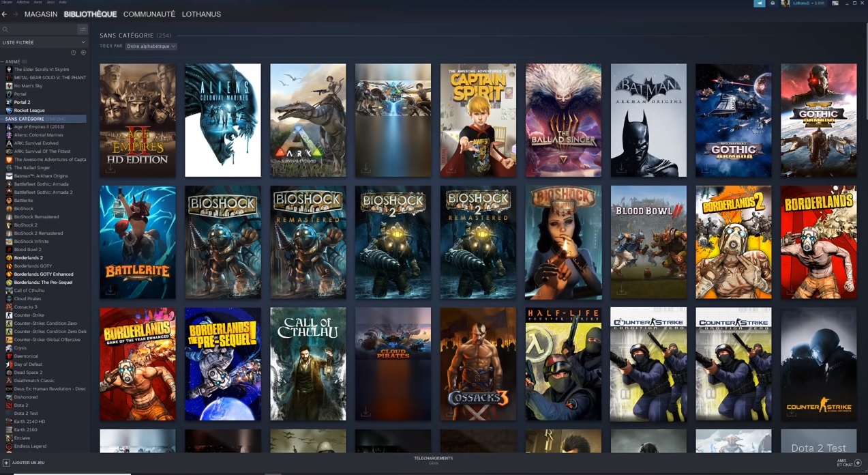
Task: Click the back navigation arrow
Action: coord(5,14)
